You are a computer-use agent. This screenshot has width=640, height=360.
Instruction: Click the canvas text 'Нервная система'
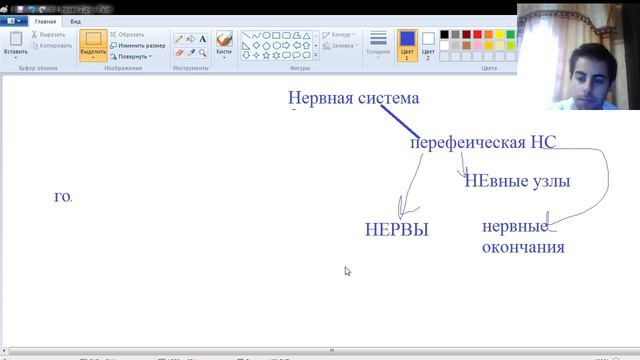point(353,98)
